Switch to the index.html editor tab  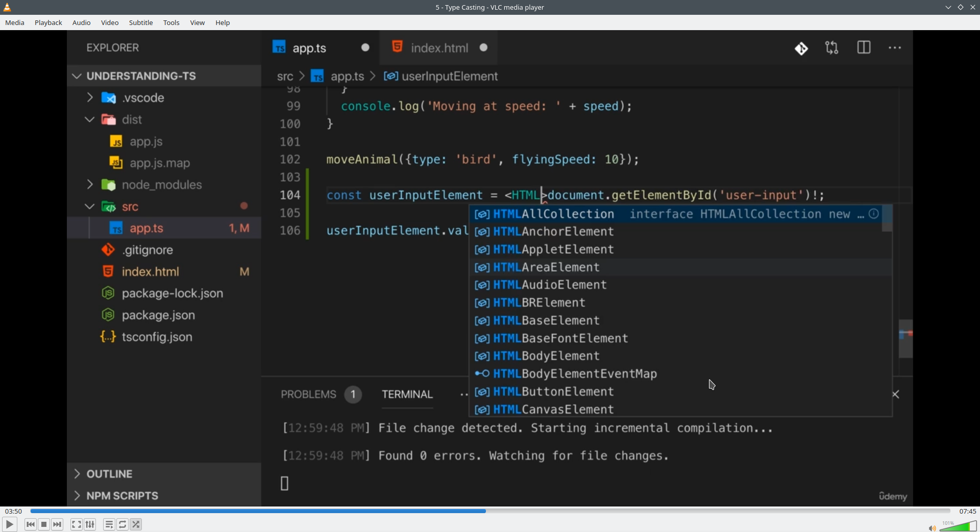pos(439,48)
